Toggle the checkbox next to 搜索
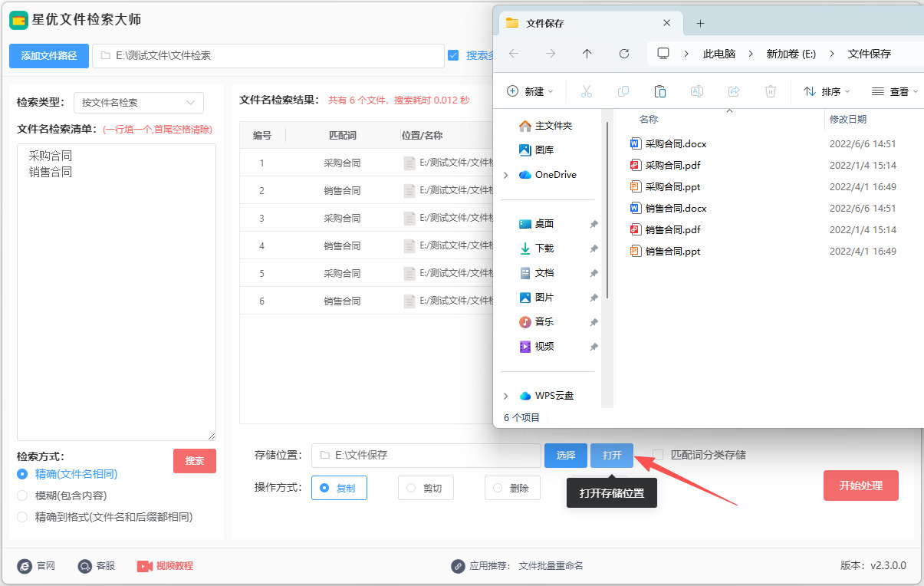924x586 pixels. coord(453,55)
